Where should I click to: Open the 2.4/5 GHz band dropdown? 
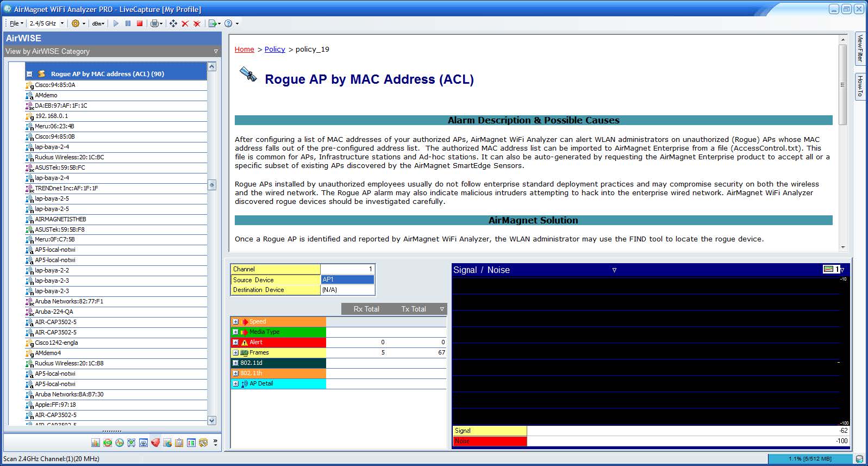click(47, 23)
